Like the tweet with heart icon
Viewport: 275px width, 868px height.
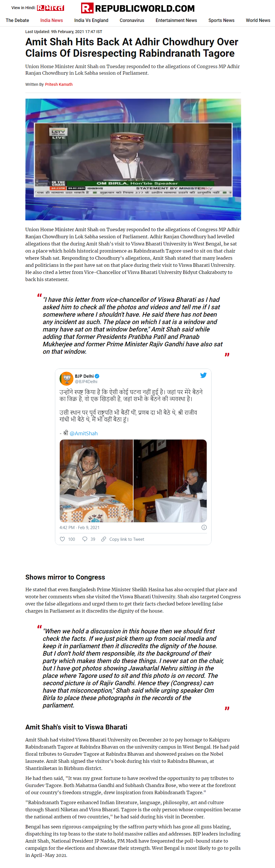[62, 539]
